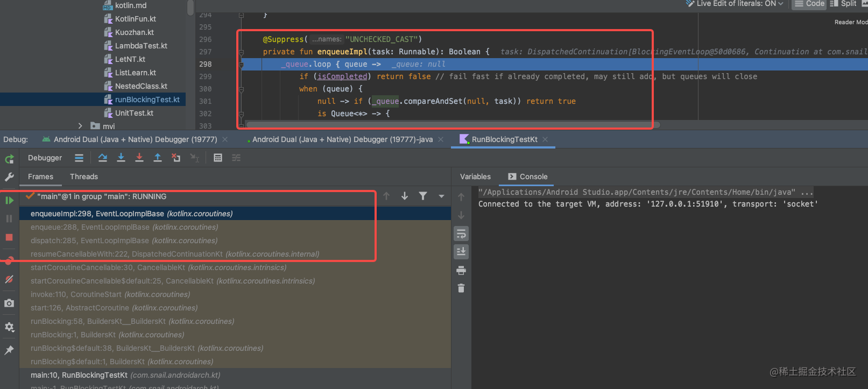Click console scroll down arrow

click(461, 215)
